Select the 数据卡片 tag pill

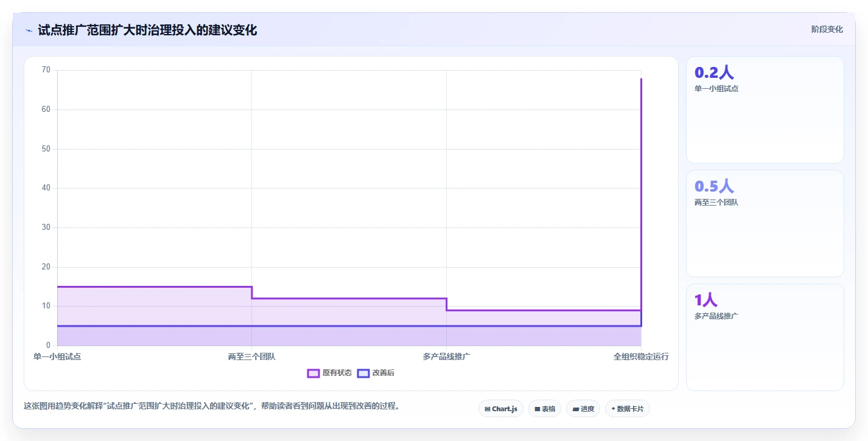click(x=628, y=409)
